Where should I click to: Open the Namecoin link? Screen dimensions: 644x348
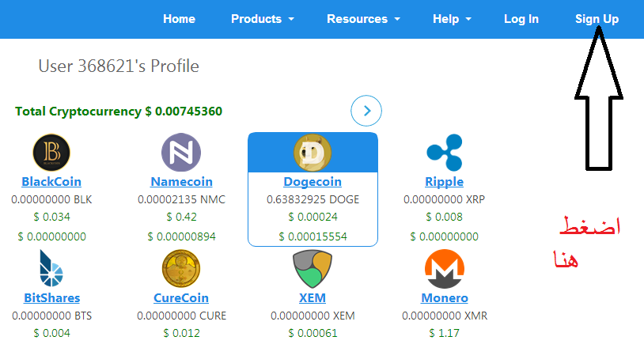point(181,181)
